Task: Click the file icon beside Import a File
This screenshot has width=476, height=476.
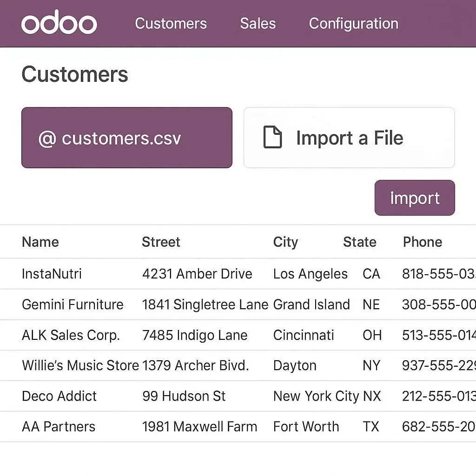Action: [272, 138]
